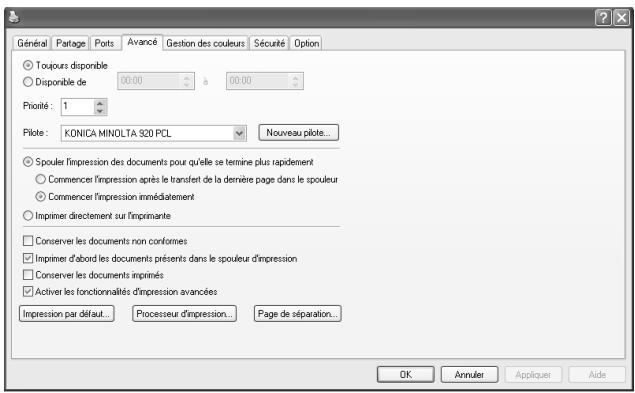
Task: Click the end time spinner down arrow
Action: tap(295, 85)
